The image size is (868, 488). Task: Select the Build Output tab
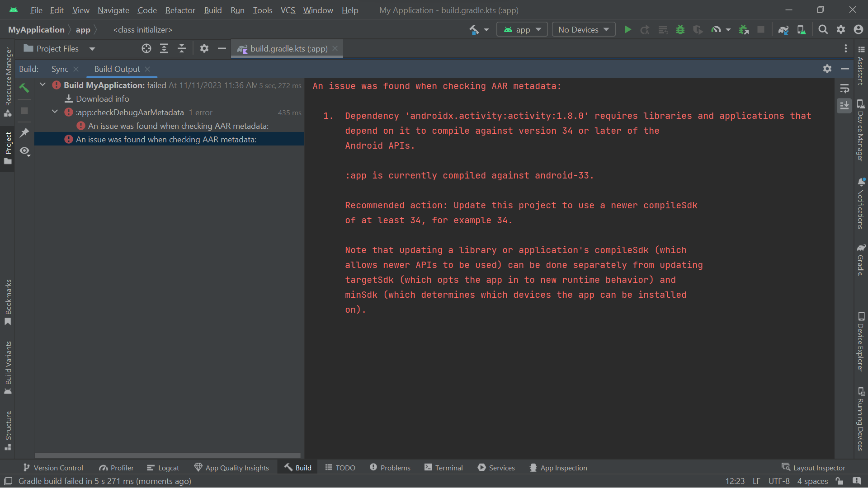click(x=117, y=69)
